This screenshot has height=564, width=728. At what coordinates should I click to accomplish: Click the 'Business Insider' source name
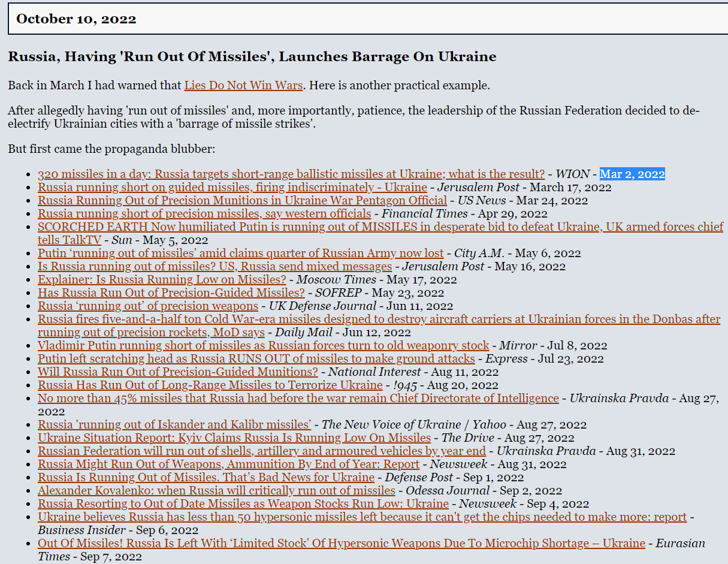(81, 530)
